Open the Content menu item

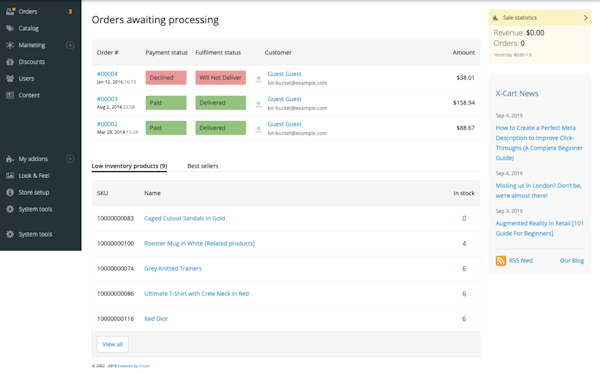[29, 95]
